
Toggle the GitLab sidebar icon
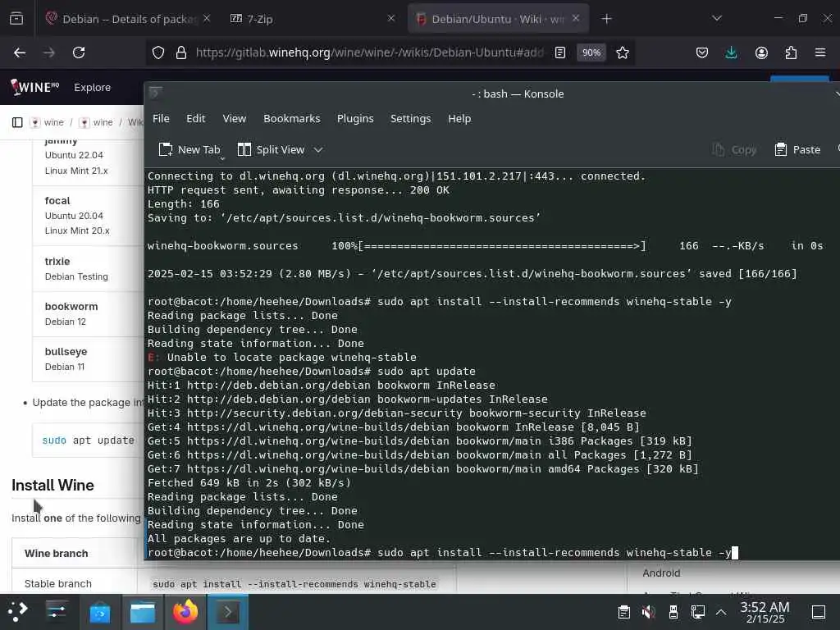tap(17, 123)
